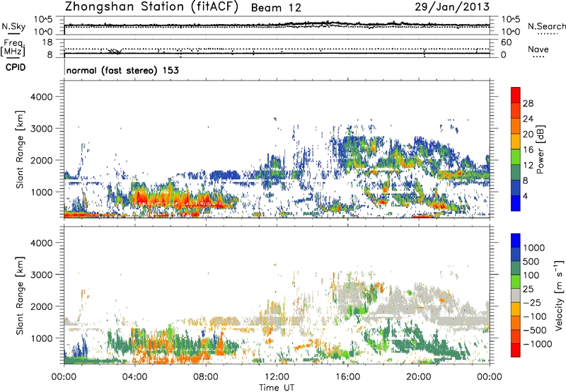
Task: Click the left "10^5" tick on the noise axis
Action: 43,19
